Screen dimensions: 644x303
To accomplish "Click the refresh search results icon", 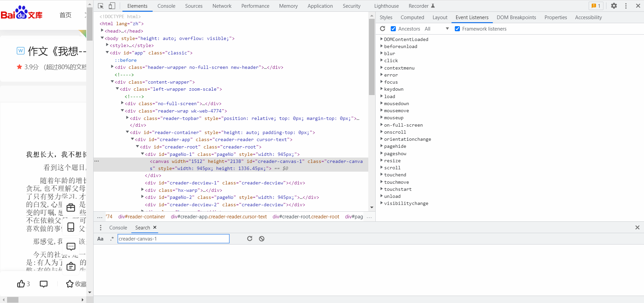I will pos(250,239).
